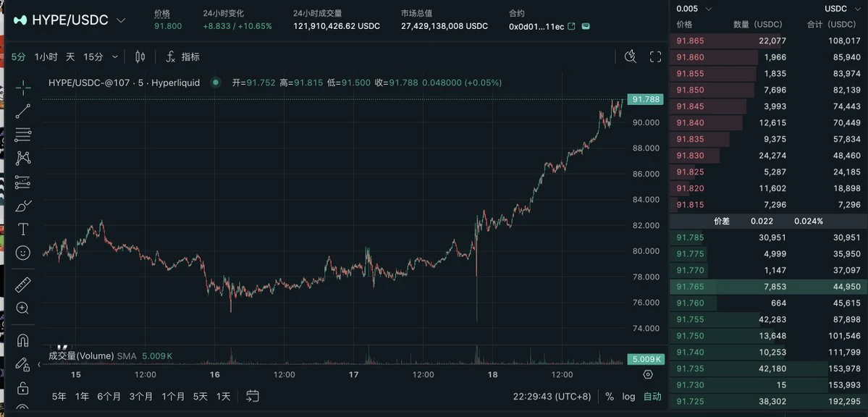Click the HYPE/USDC-@107 chart legend title
Viewport: 868px width, 417px height.
[x=124, y=83]
